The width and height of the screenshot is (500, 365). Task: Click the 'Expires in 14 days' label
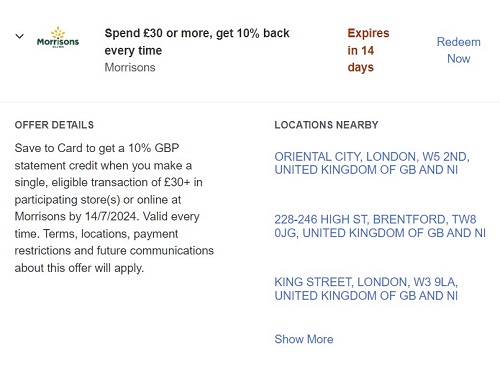(x=368, y=50)
